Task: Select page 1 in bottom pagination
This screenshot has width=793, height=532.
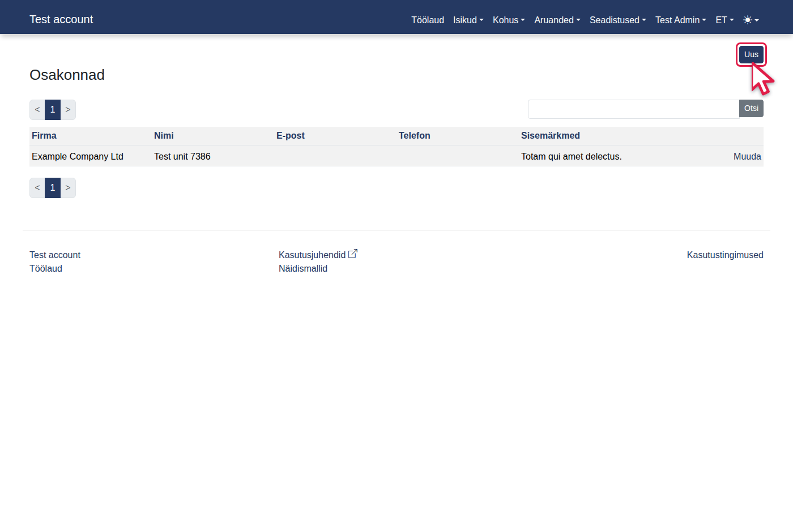Action: 53,188
